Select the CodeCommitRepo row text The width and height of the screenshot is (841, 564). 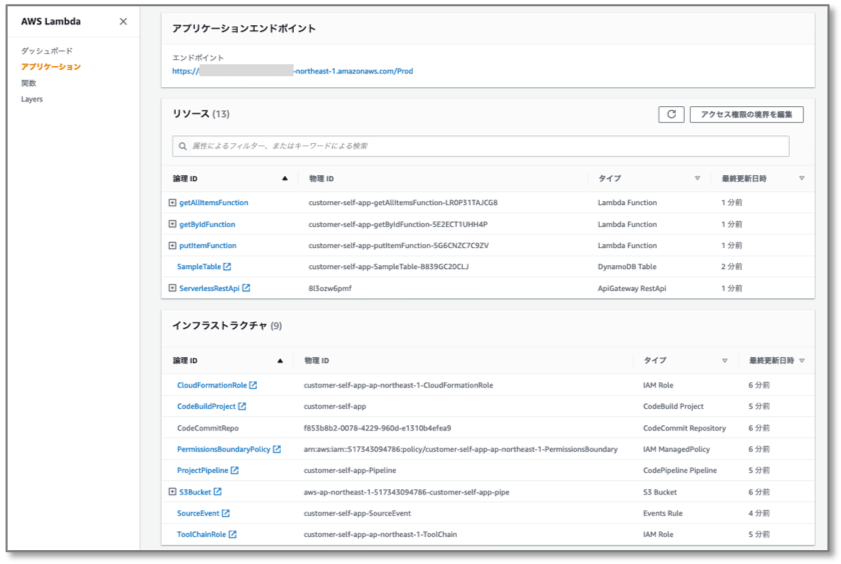click(x=208, y=428)
